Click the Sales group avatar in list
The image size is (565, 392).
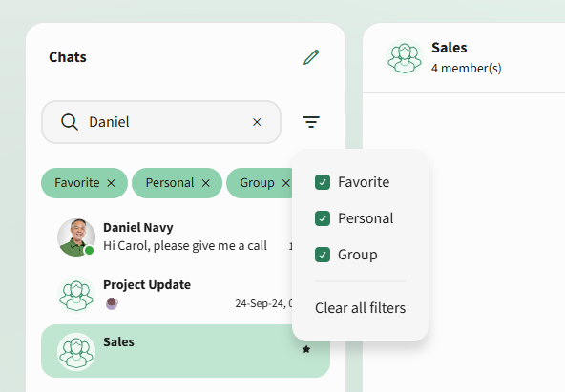(x=76, y=352)
